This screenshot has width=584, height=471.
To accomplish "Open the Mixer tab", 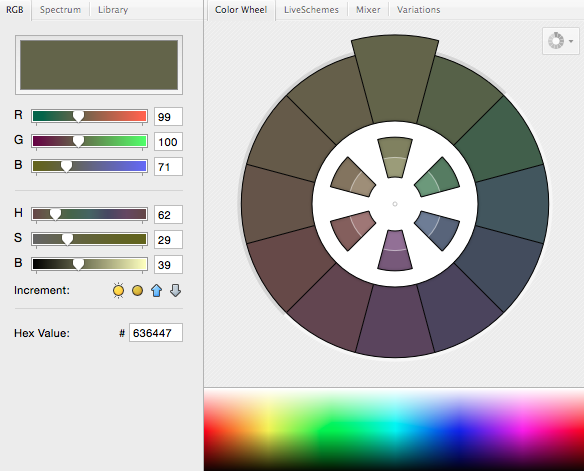I will click(368, 10).
